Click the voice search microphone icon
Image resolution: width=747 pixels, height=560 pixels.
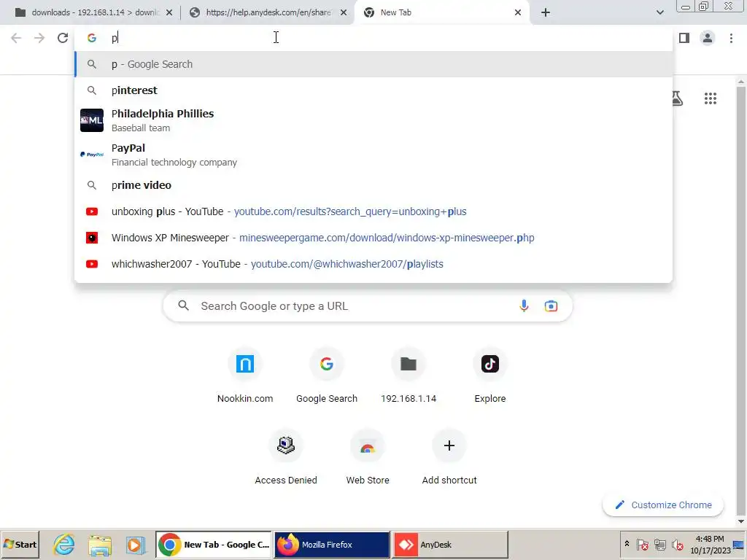[524, 306]
